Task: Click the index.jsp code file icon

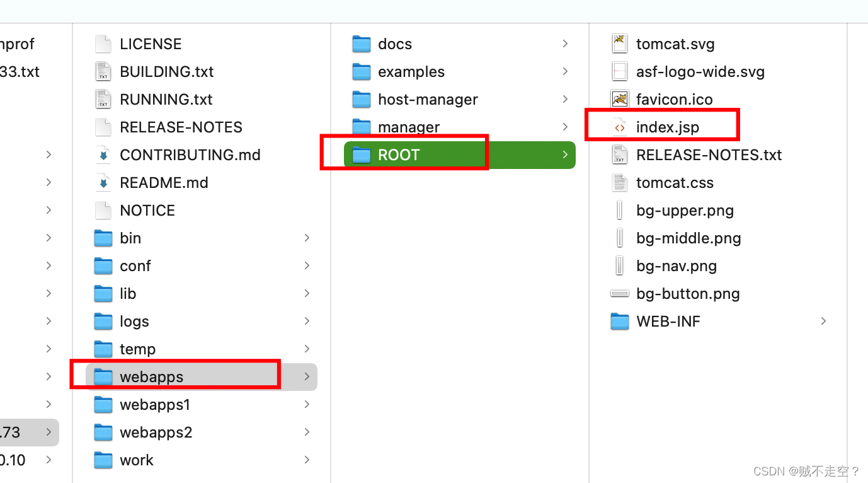Action: pos(620,127)
